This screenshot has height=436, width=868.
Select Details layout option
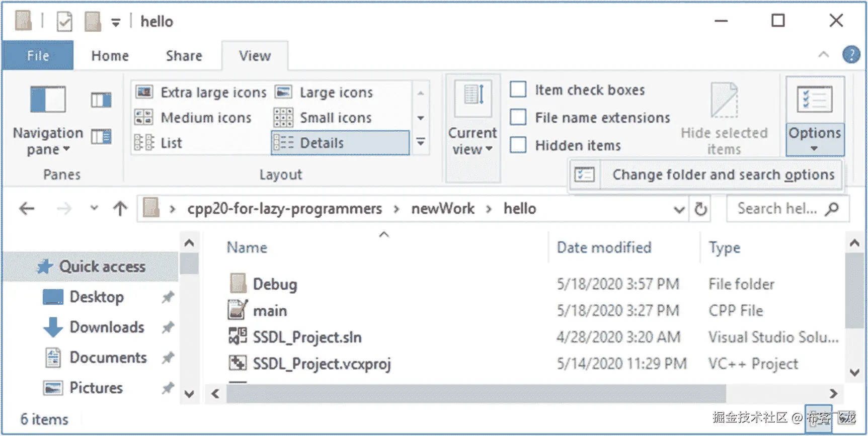[x=340, y=143]
